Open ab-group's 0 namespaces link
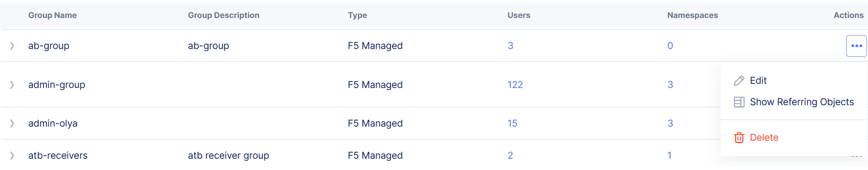Screen dimensions: 868x170 (x=670, y=46)
